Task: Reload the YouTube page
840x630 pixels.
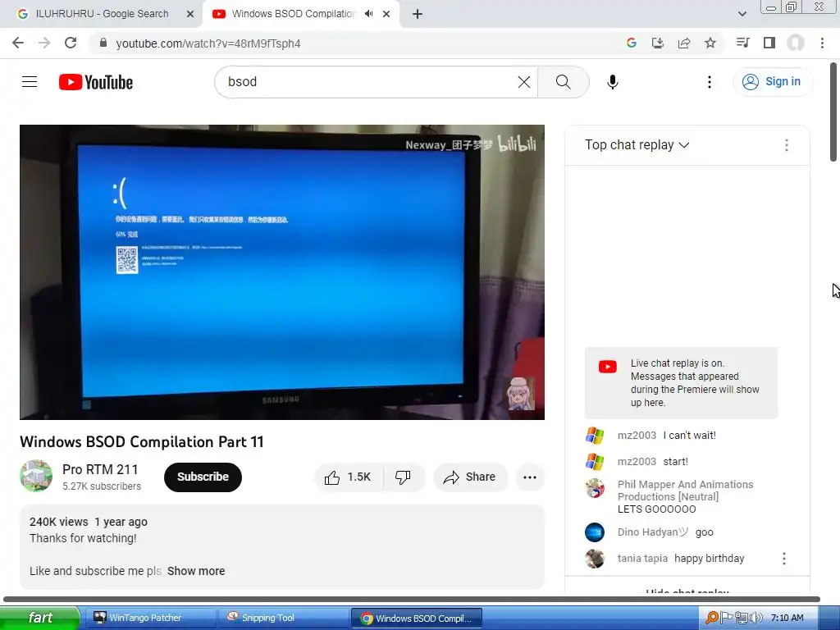Action: 71,43
